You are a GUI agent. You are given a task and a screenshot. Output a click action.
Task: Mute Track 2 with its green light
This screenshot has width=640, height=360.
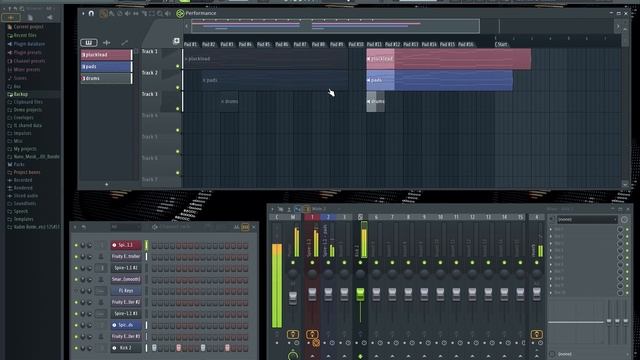point(178,87)
